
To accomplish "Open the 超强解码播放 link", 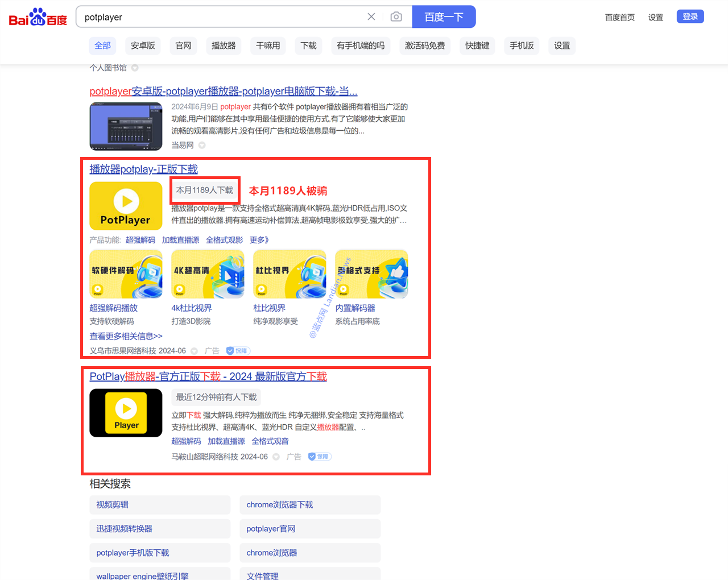I will (x=113, y=308).
